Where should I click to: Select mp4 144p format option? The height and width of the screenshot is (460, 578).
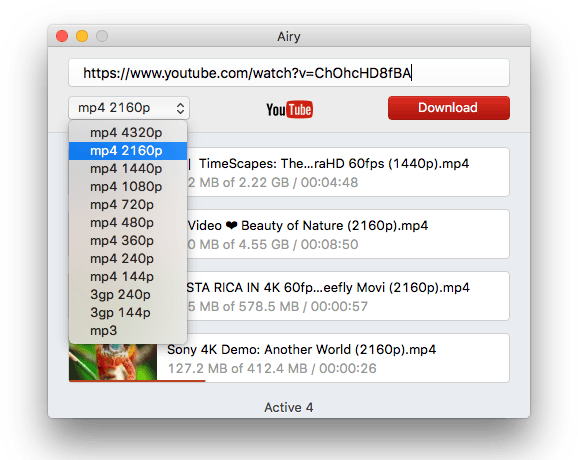(128, 277)
